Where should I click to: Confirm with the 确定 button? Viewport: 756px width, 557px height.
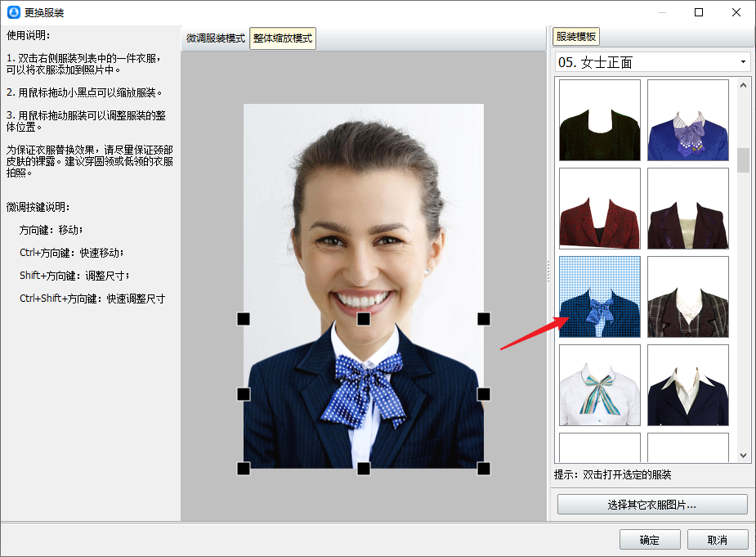pyautogui.click(x=650, y=540)
